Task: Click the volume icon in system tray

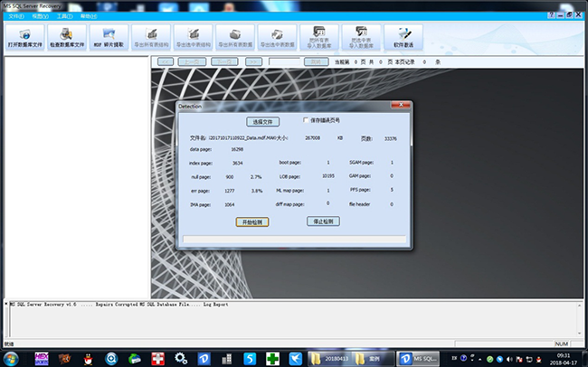Action: click(509, 359)
